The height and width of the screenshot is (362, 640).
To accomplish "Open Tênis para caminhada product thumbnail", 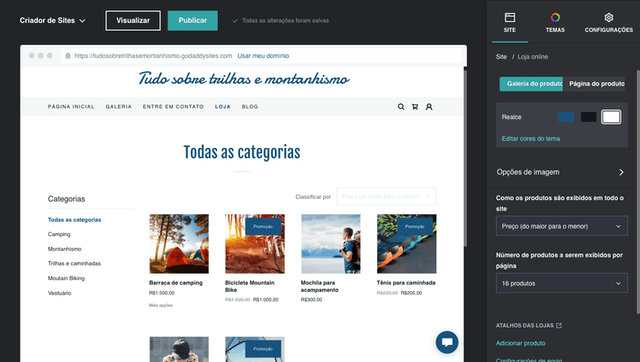I will tap(407, 244).
